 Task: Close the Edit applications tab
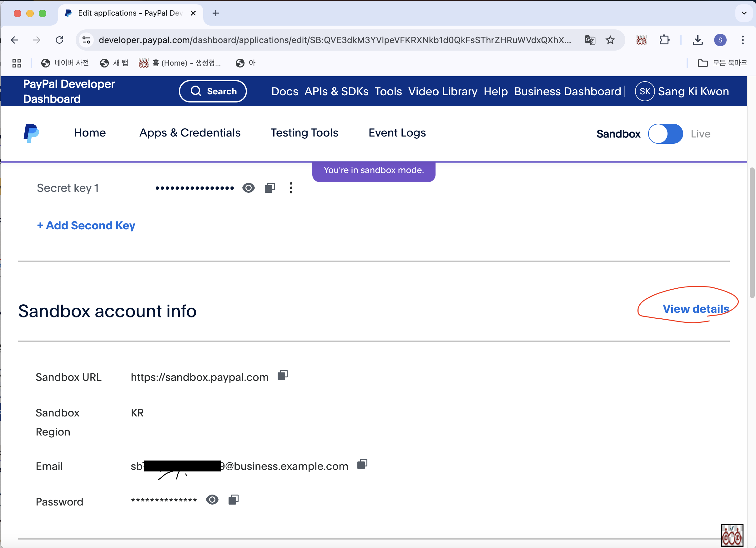pyautogui.click(x=193, y=13)
